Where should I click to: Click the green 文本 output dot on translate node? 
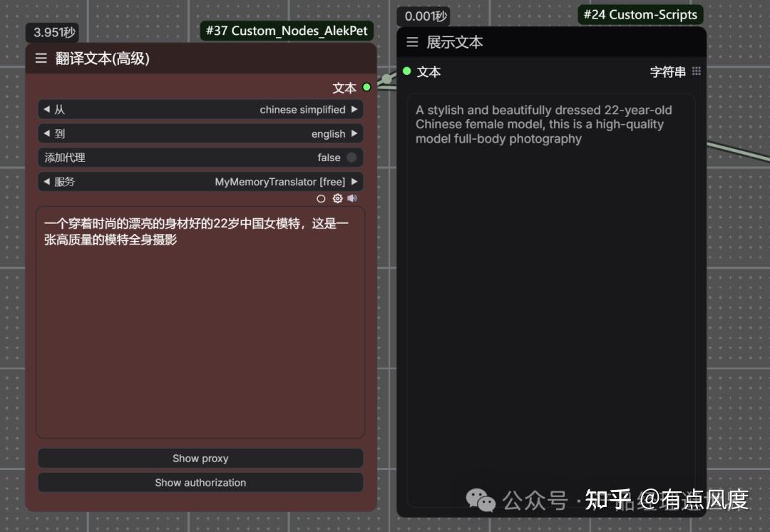[x=366, y=87]
